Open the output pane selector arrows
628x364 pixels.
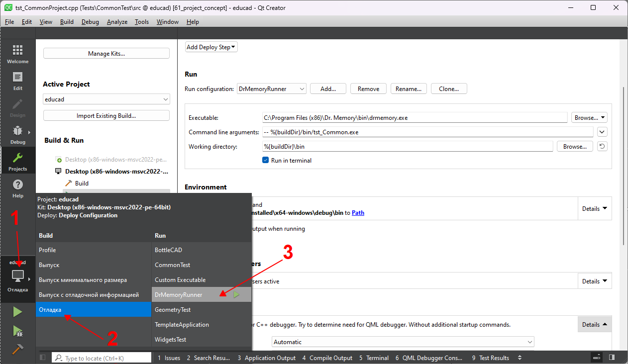(x=520, y=358)
